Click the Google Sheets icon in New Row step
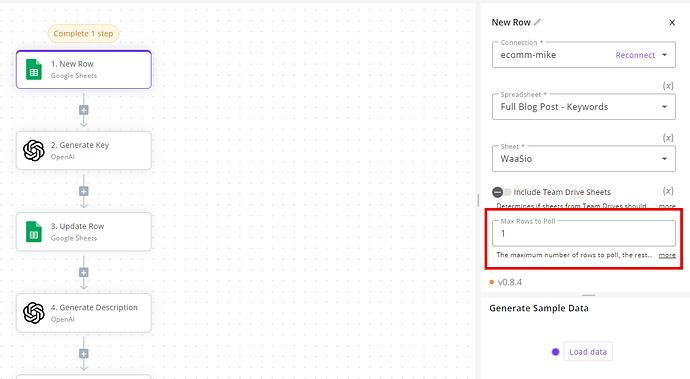 (34, 70)
